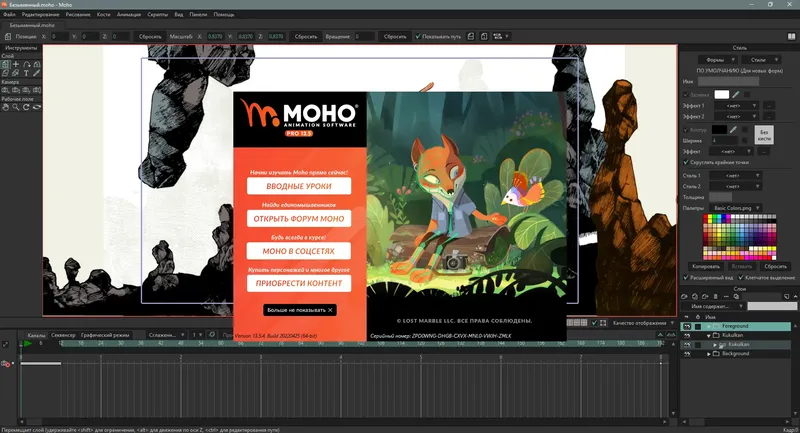800x433 pixels.
Task: Click the Basic Colors palette grid
Action: (740, 236)
